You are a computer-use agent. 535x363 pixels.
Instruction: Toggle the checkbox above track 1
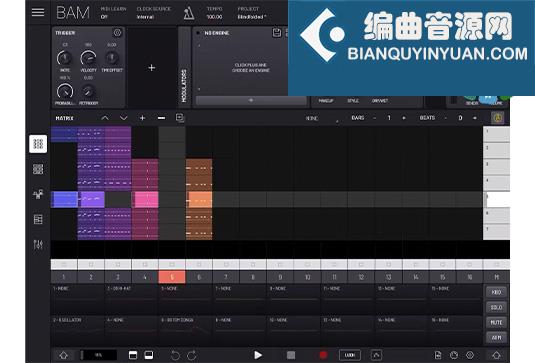coord(64,264)
